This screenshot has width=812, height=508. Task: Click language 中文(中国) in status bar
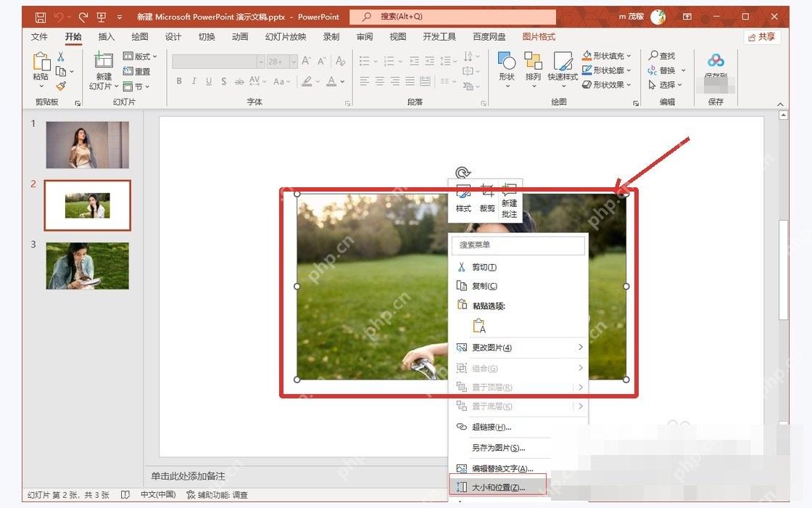[x=159, y=495]
